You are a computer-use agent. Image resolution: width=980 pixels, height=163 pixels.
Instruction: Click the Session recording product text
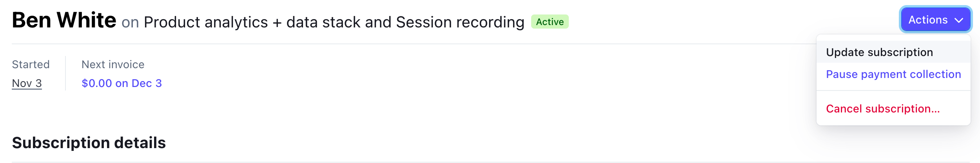[x=460, y=22]
